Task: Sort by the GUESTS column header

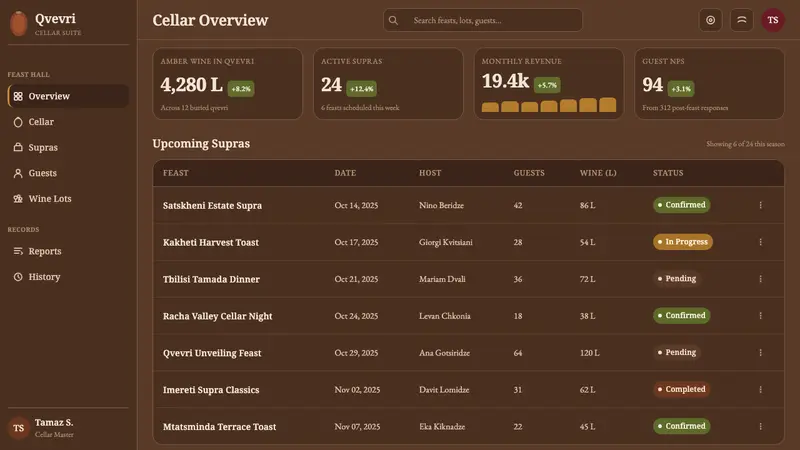Action: point(529,173)
